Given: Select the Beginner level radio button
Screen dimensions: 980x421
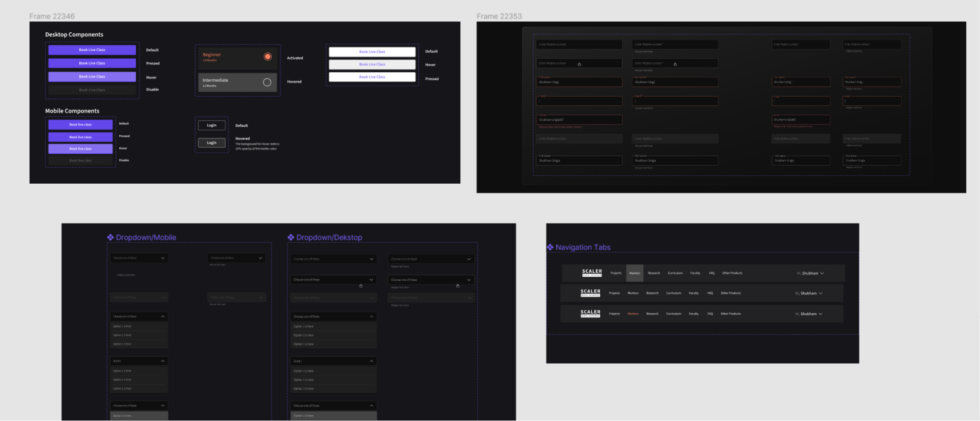Looking at the screenshot, I should tap(267, 56).
